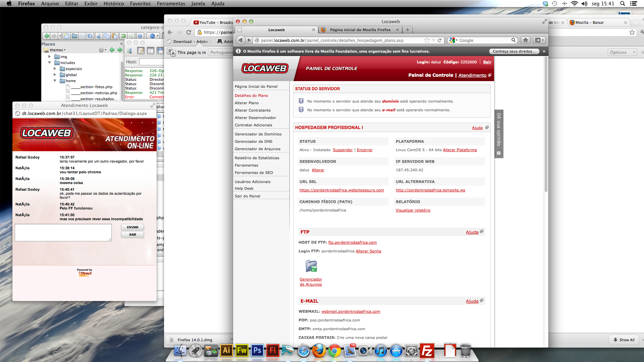The height and width of the screenshot is (362, 644).
Task: Open the Firefox home page button
Action: click(526, 40)
